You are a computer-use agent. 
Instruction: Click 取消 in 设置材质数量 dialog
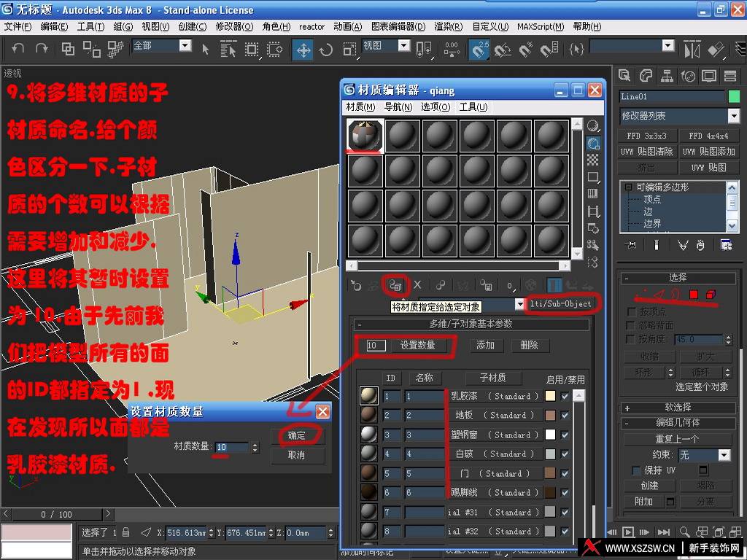pos(298,455)
